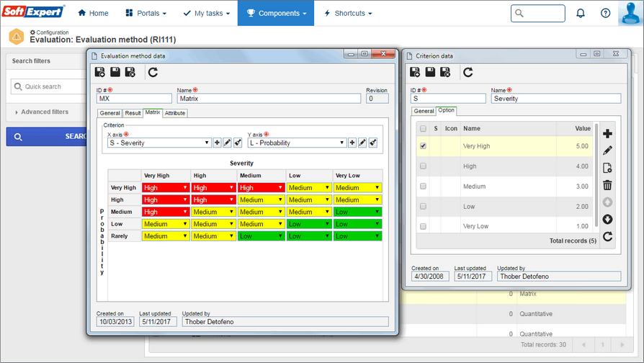
Task: Open the notifications bell
Action: (x=581, y=13)
